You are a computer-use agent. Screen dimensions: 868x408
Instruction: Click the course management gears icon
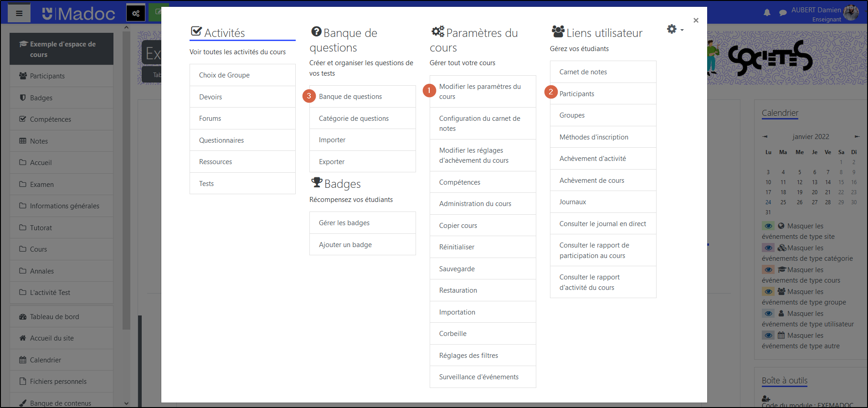(x=136, y=13)
